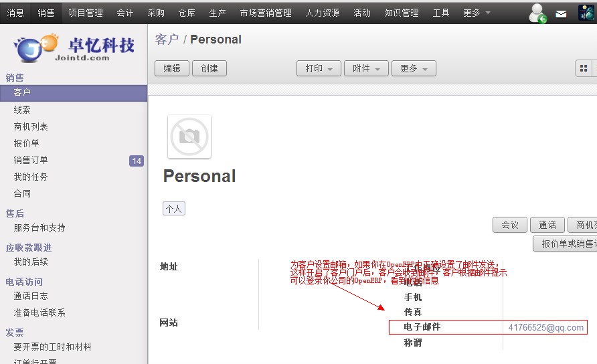Click the 会议 button
Viewport: 597px width, 364px height.
click(510, 225)
